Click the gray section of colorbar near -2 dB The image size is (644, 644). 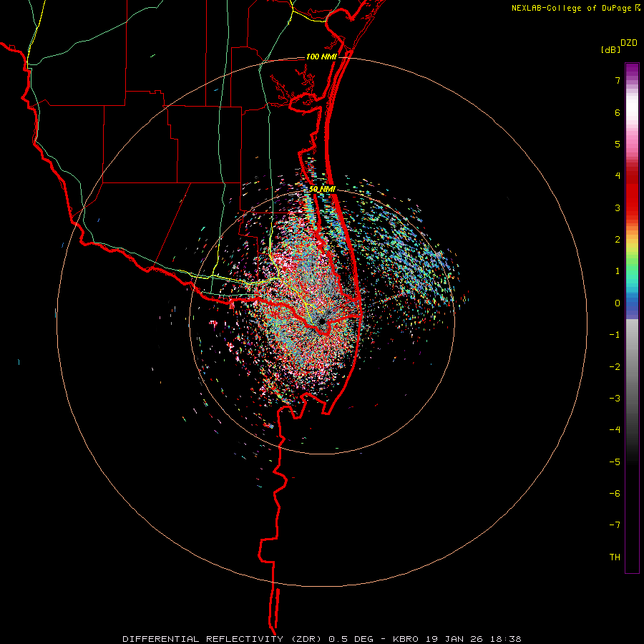point(632,367)
